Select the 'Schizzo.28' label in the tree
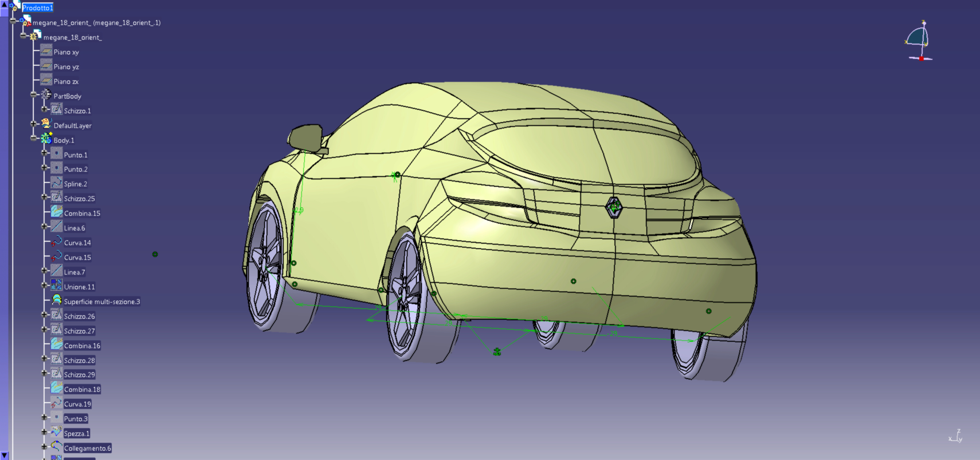The image size is (980, 460). (x=79, y=360)
